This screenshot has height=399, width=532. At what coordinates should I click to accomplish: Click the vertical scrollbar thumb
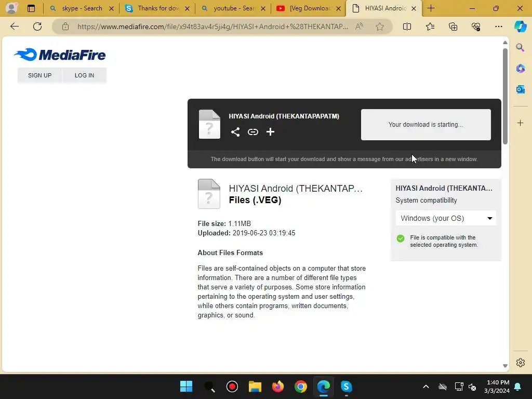[x=505, y=96]
